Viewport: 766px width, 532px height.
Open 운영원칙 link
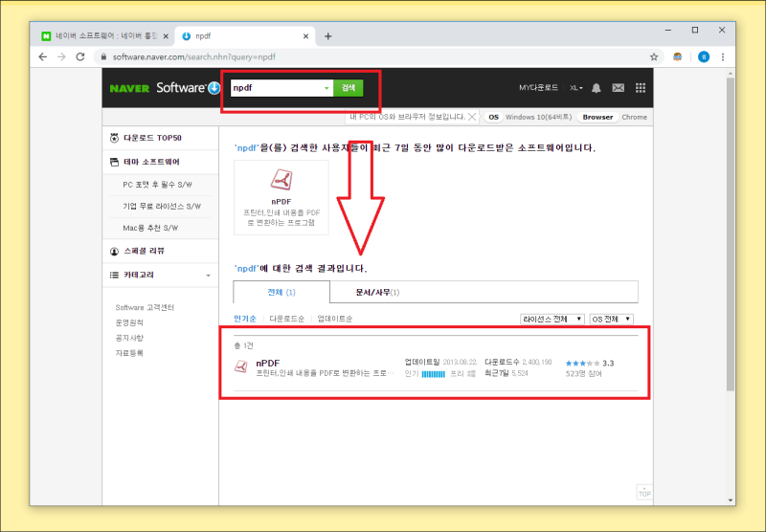coord(129,322)
